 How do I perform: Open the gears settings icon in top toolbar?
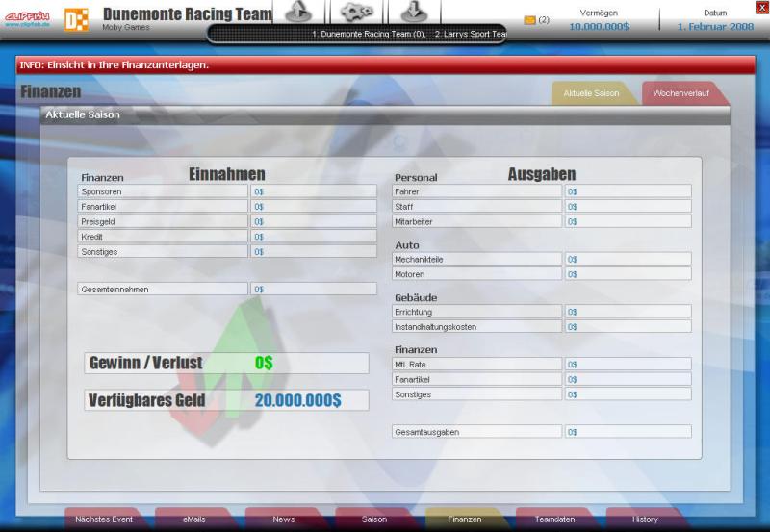[x=356, y=12]
